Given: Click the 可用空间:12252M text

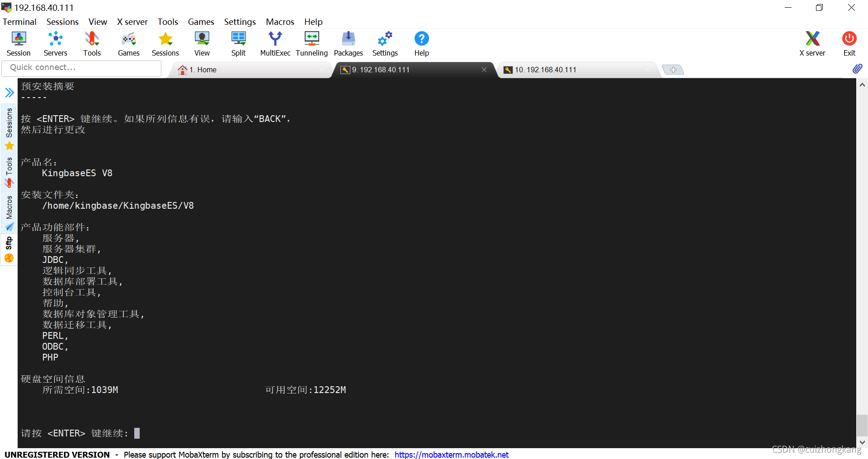Looking at the screenshot, I should [x=306, y=390].
